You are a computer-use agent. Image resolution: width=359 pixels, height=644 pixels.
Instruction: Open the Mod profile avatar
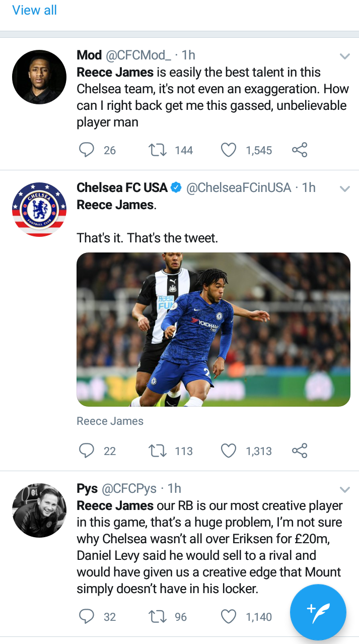tap(39, 77)
